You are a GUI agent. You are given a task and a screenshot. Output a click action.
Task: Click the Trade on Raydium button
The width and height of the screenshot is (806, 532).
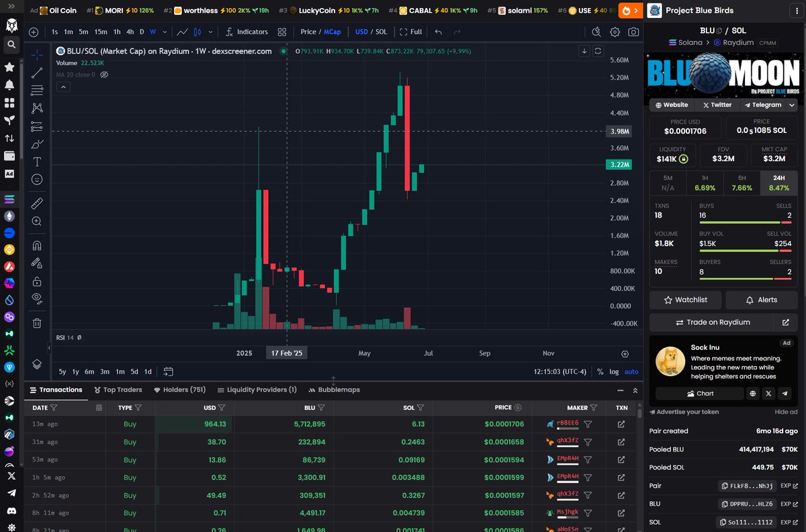click(711, 322)
